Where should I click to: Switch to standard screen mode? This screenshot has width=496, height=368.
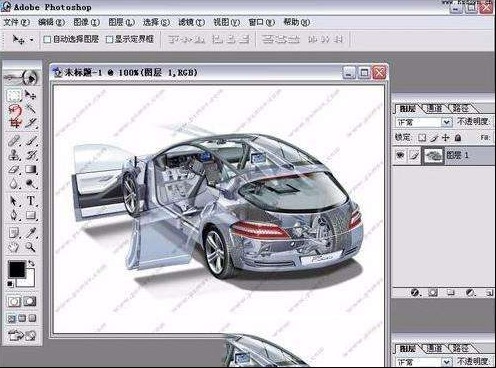[x=12, y=318]
